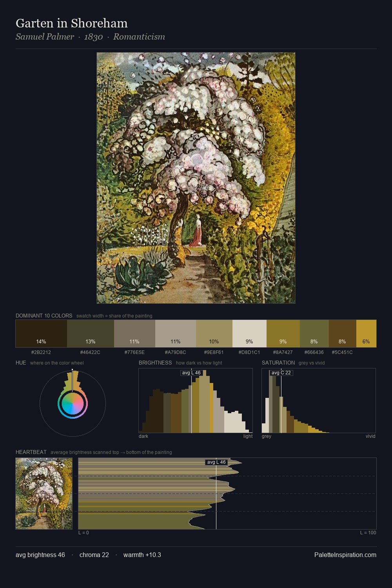Viewport: 392px width, 588px height.
Task: Click the avg C 22 label
Action: point(281,373)
